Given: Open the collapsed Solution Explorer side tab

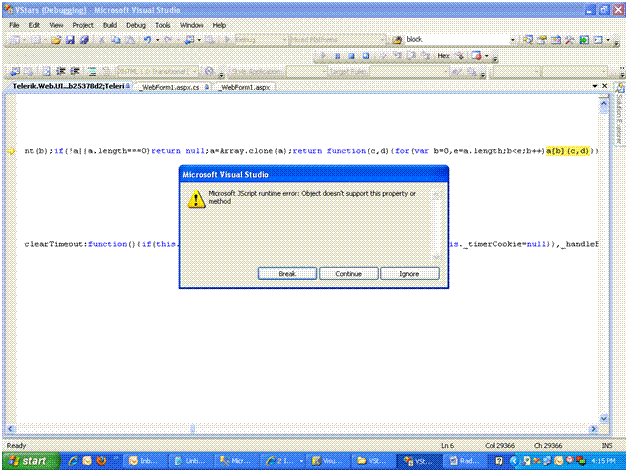Looking at the screenshot, I should click(x=620, y=115).
